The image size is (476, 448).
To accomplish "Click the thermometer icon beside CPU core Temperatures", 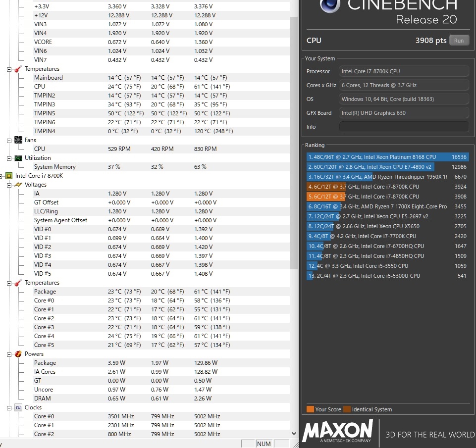I will coord(18,283).
